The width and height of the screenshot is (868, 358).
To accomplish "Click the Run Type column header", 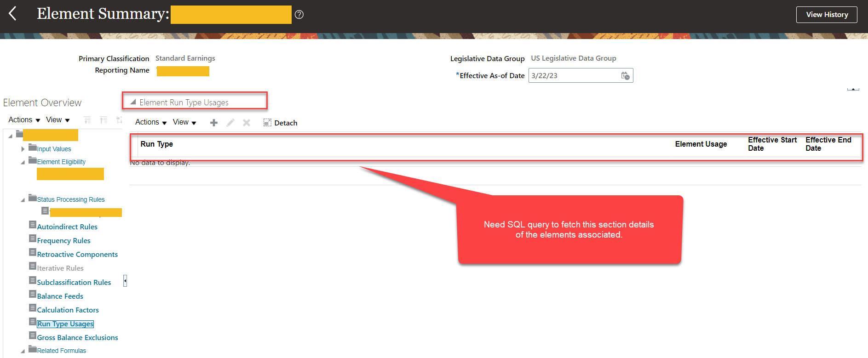I will [x=157, y=144].
